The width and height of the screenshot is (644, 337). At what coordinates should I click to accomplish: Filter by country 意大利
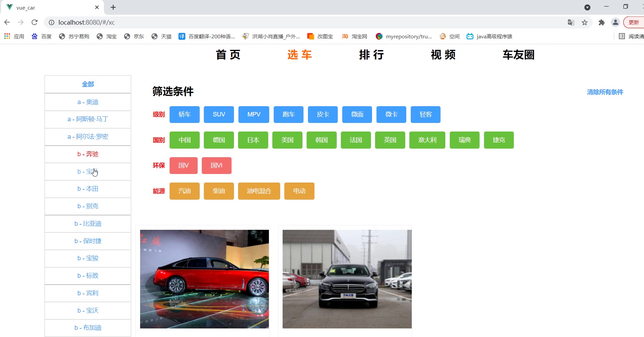[427, 140]
